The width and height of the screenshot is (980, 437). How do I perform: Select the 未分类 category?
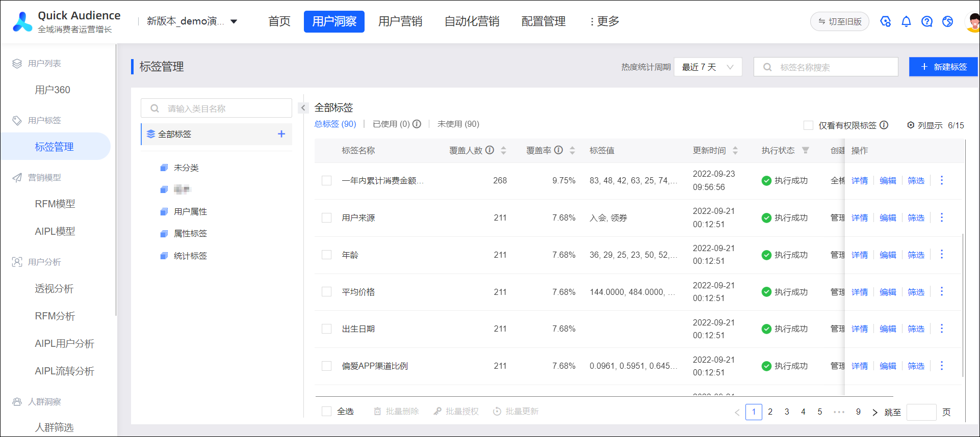tap(186, 168)
